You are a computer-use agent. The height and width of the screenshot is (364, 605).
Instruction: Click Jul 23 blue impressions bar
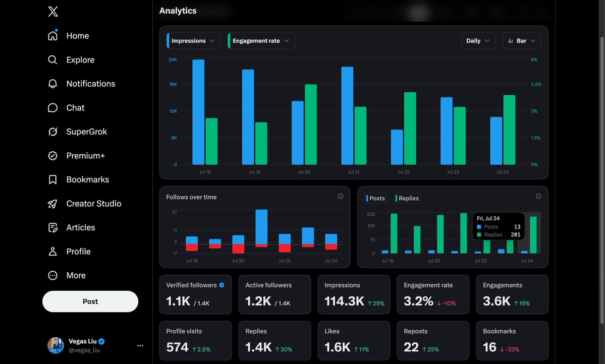(x=447, y=131)
